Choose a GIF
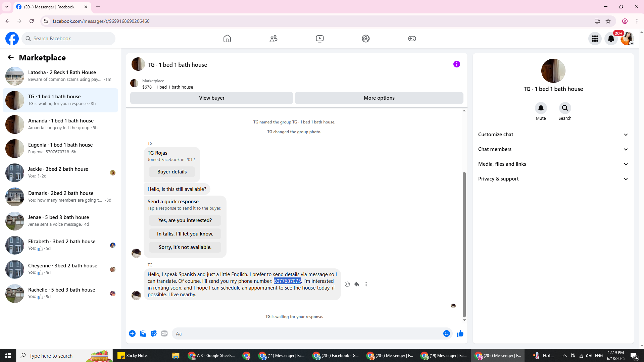This screenshot has height=362, width=644. tap(164, 333)
